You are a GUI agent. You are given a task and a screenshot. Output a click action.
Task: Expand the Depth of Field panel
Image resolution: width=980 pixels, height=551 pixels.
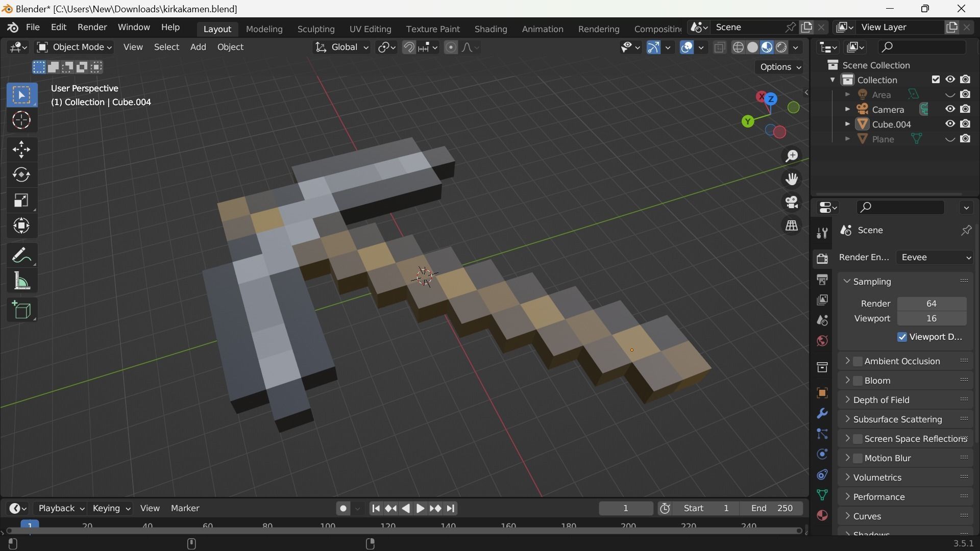pos(881,400)
